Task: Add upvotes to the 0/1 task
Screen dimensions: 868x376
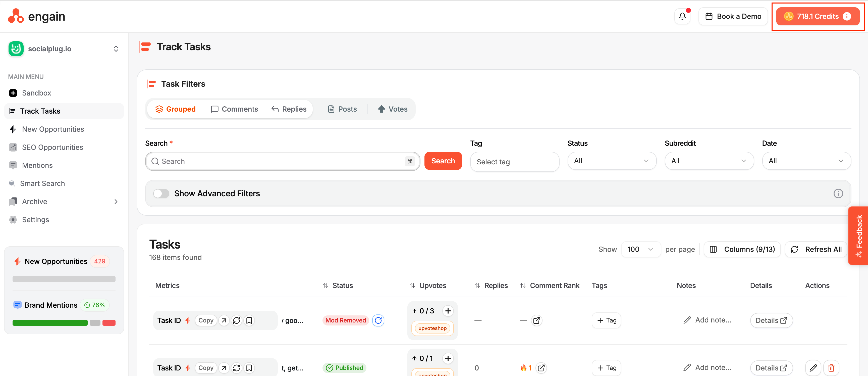Action: tap(448, 358)
